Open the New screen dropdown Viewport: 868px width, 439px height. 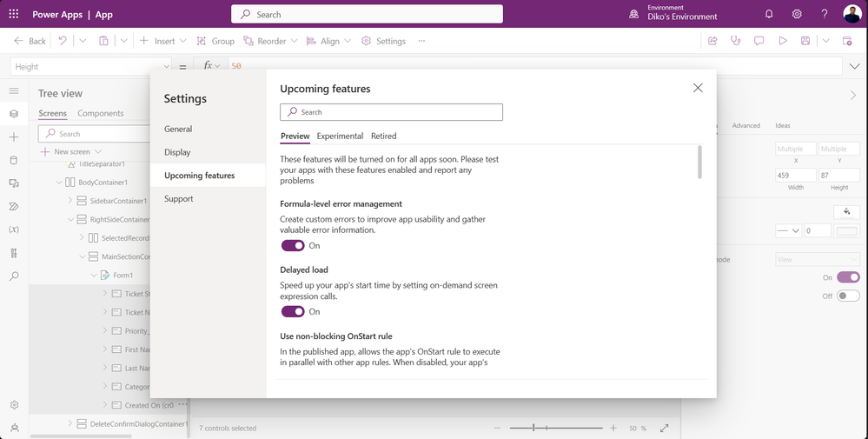(x=98, y=151)
